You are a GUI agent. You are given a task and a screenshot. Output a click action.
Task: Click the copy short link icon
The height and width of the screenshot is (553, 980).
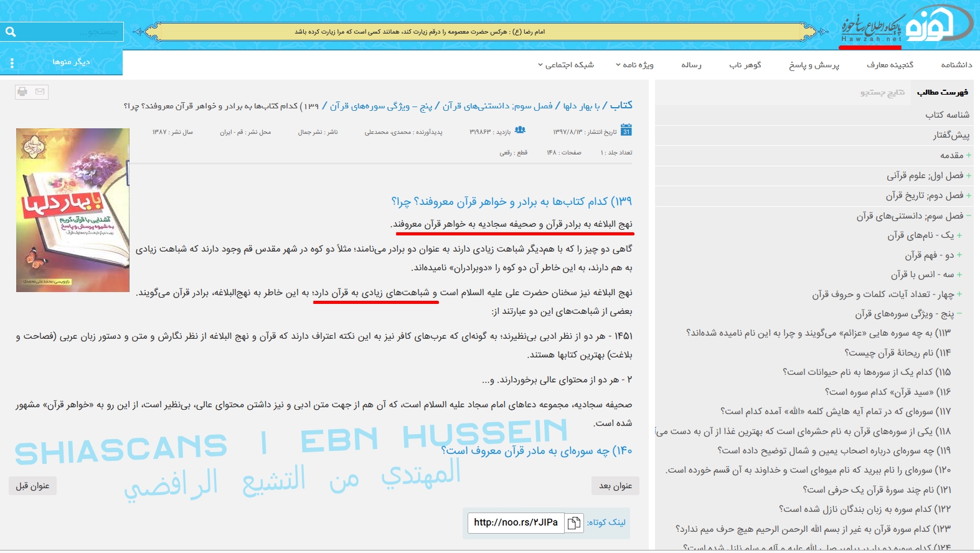tap(574, 522)
